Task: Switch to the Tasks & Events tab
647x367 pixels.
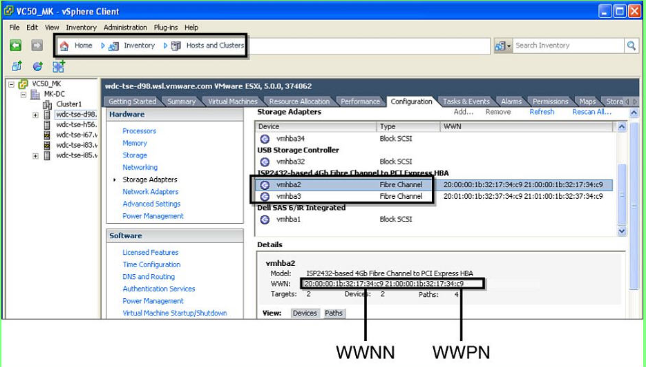Action: click(x=466, y=102)
